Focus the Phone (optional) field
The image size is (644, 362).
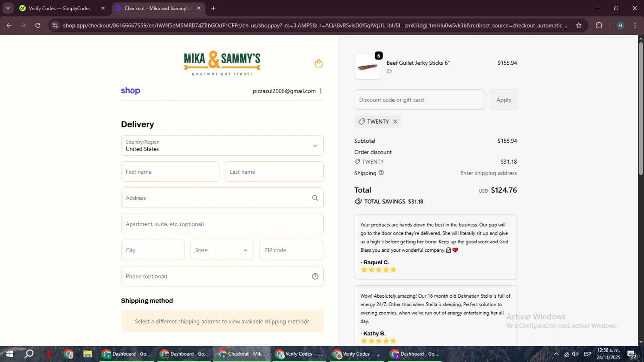coord(222,276)
